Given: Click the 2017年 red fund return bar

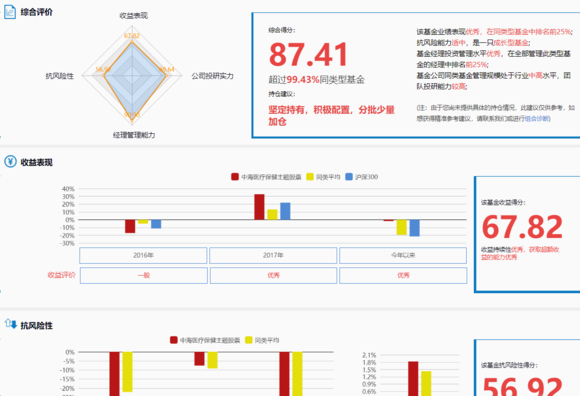Looking at the screenshot, I should [259, 207].
